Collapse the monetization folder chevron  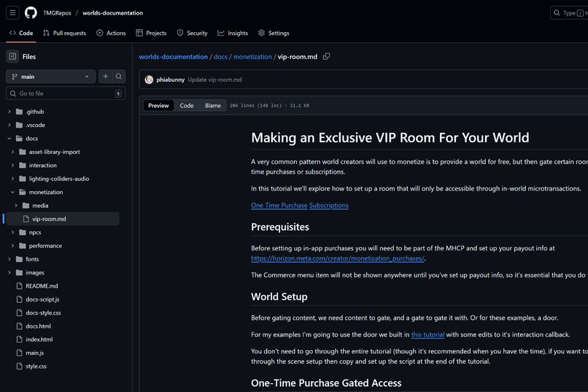coord(12,192)
